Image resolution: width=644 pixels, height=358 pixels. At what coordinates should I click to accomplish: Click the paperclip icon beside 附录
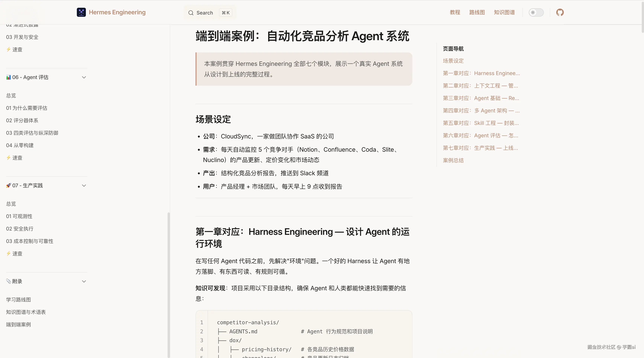(x=8, y=281)
